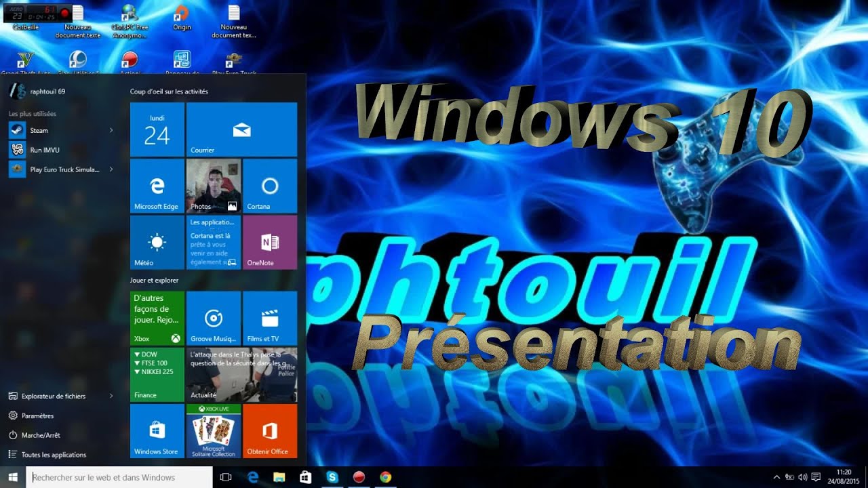Screen dimensions: 868x488
Task: Select the Origin desktop shortcut
Action: (182, 18)
